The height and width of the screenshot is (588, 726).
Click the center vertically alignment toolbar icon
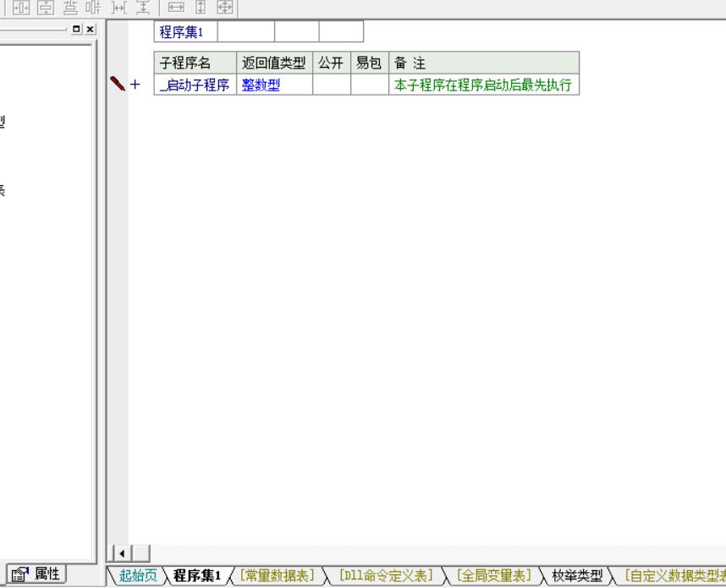pos(46,8)
